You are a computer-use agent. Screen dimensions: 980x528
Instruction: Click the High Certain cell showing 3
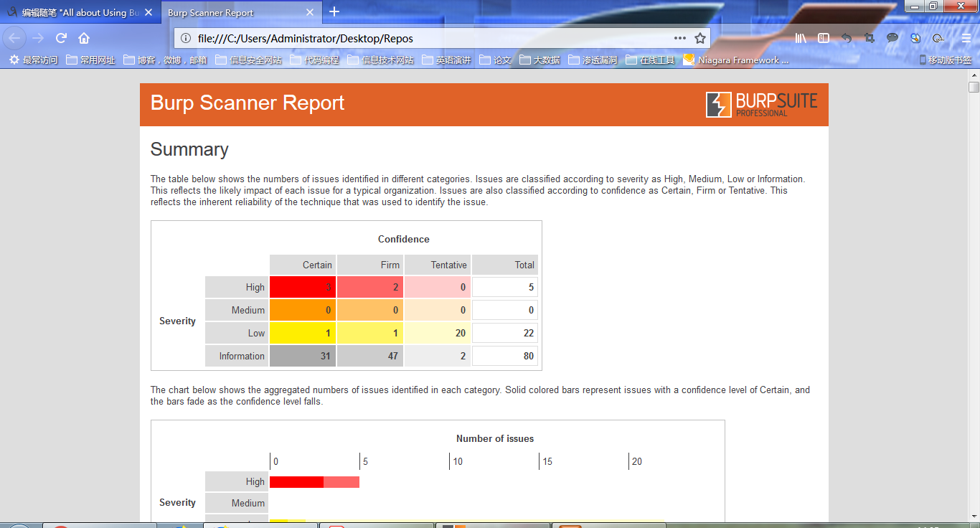pos(303,287)
